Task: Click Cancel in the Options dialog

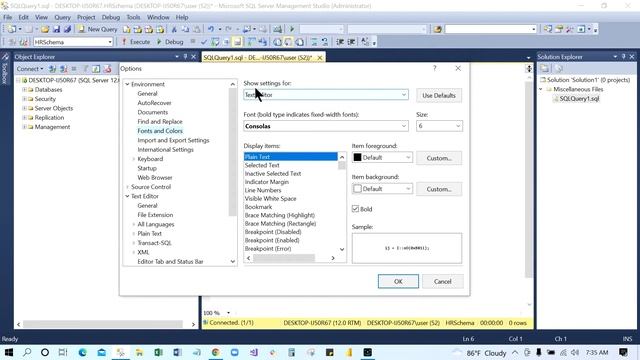Action: [x=442, y=281]
